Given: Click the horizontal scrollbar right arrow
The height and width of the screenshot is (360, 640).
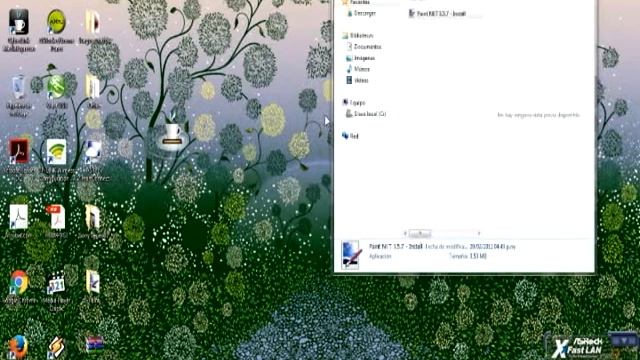Looking at the screenshot, I should coord(479,233).
